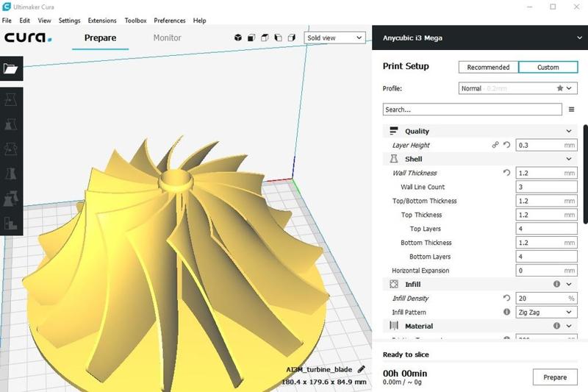This screenshot has width=588, height=392.
Task: Show info for Infill Pattern setting
Action: 506,312
